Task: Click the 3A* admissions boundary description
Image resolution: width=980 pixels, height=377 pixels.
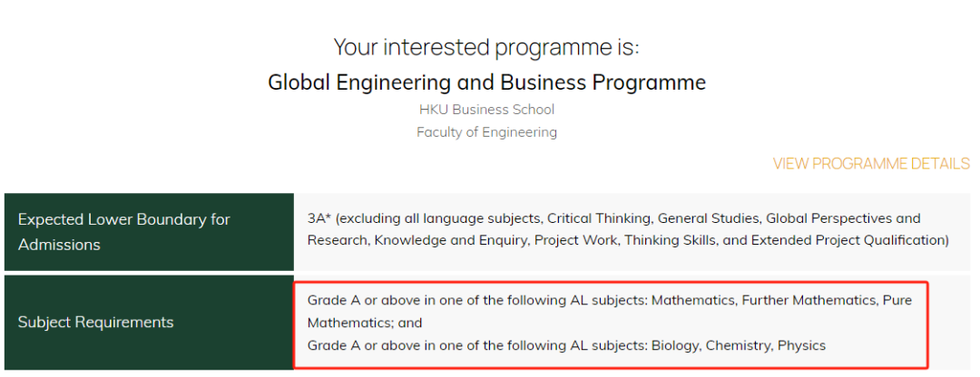Action: (x=628, y=229)
